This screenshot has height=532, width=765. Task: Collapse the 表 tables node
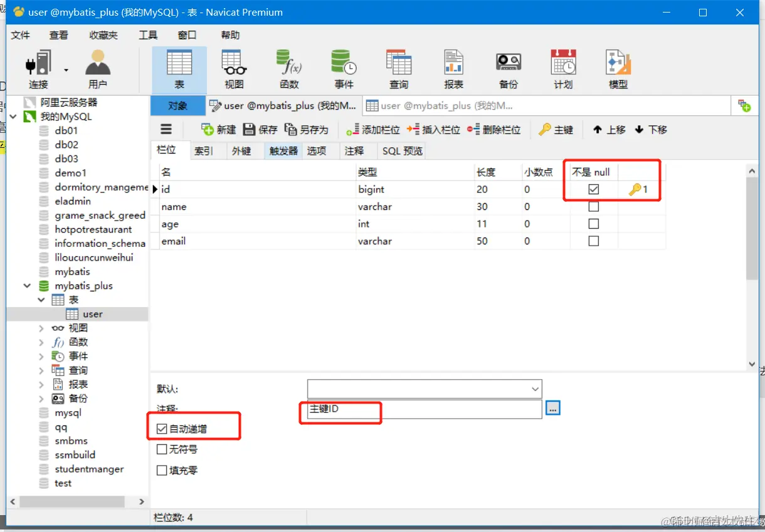click(41, 300)
